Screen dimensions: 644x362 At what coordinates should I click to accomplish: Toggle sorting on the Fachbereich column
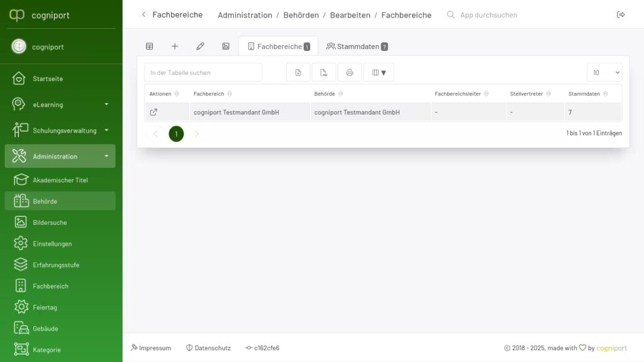(x=230, y=94)
